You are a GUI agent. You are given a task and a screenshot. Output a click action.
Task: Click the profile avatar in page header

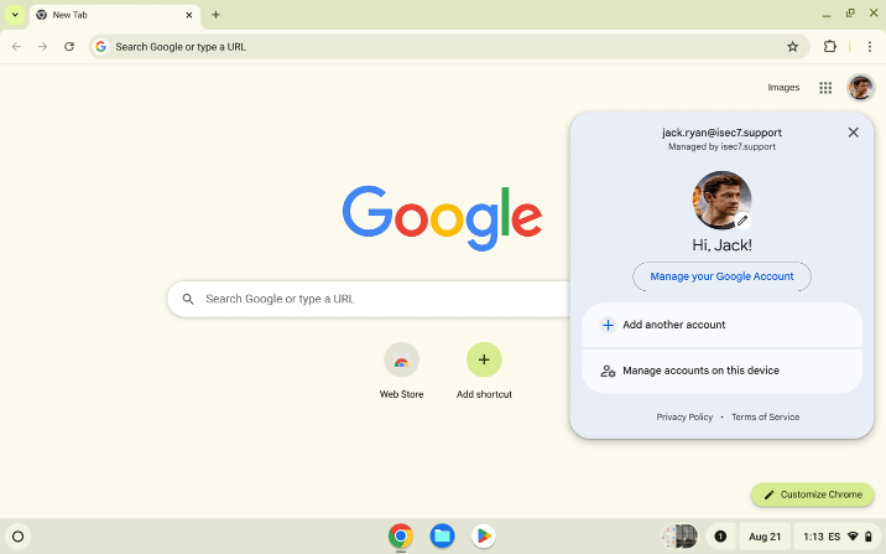tap(860, 88)
